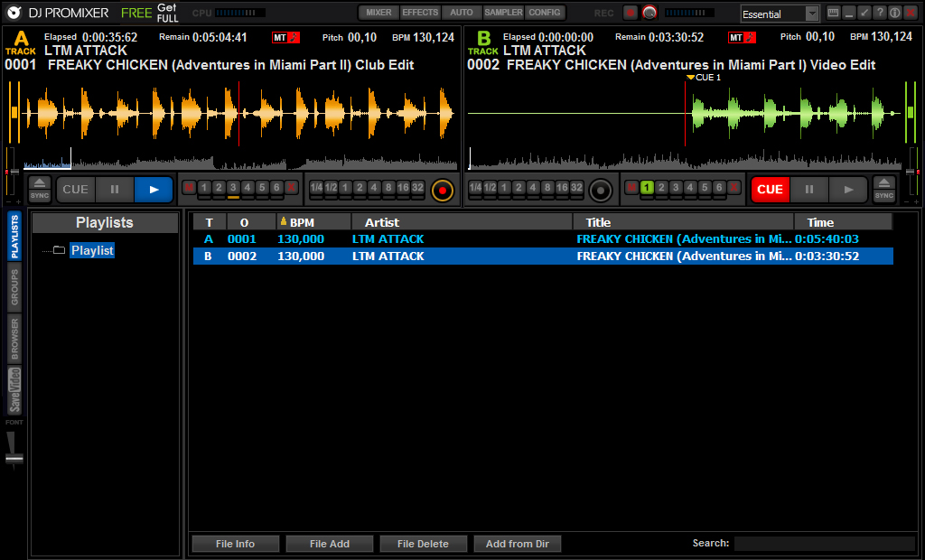Click the window resize arrow icon
The height and width of the screenshot is (560, 925).
pos(864,13)
